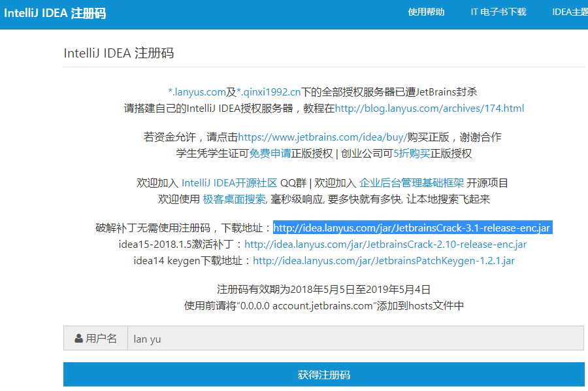Click the user icon beside 用户名
This screenshot has height=391, width=588.
(79, 338)
